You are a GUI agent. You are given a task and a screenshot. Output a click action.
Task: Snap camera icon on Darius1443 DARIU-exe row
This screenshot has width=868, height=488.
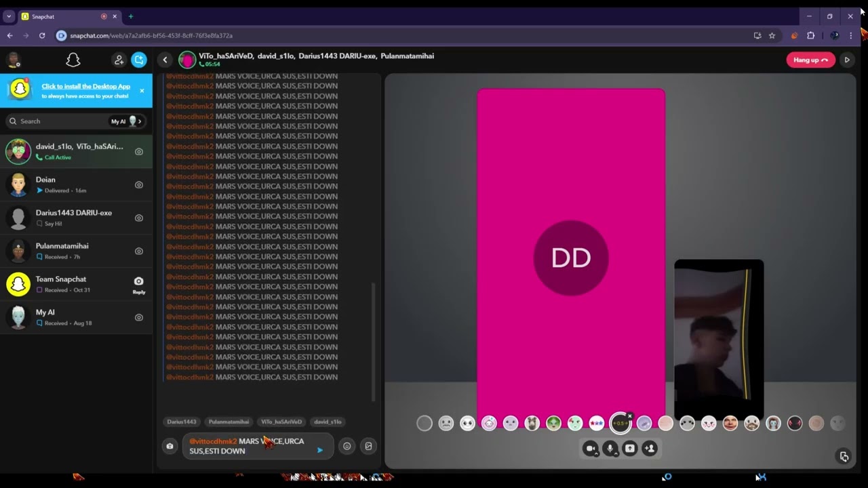click(x=139, y=218)
